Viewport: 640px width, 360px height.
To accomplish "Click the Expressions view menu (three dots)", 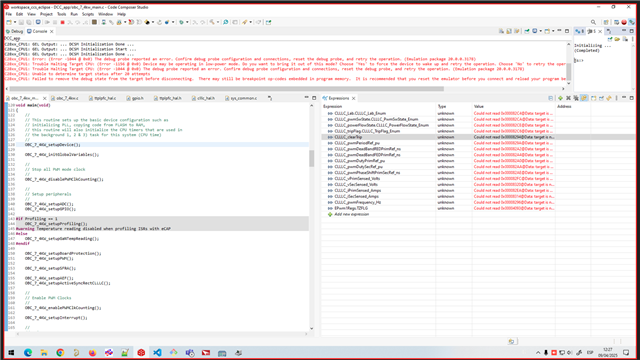I will coord(616,98).
